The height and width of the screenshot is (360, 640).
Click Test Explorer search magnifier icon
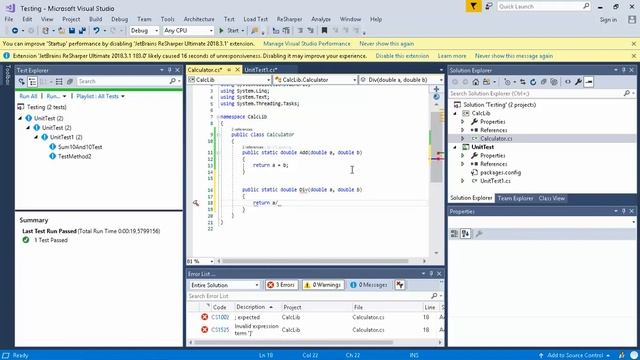[x=173, y=82]
